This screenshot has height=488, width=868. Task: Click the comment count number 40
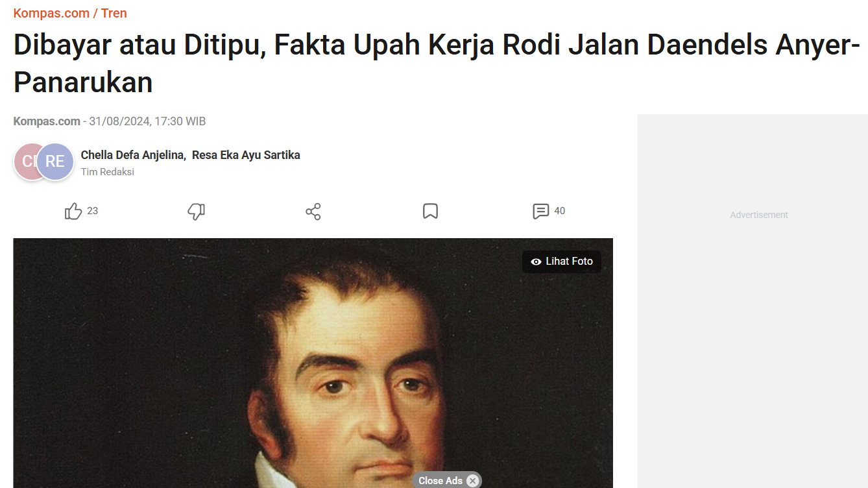[x=559, y=211]
